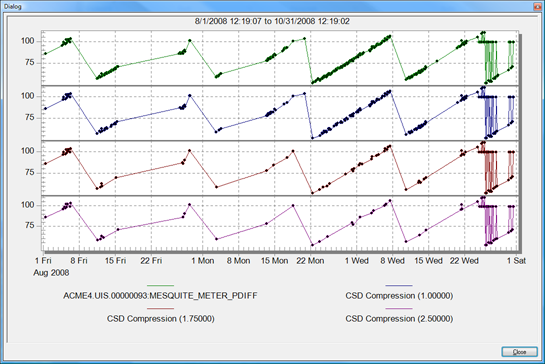The width and height of the screenshot is (545, 364).
Task: Click the '8 Fri' x-axis label
Action: click(x=79, y=261)
